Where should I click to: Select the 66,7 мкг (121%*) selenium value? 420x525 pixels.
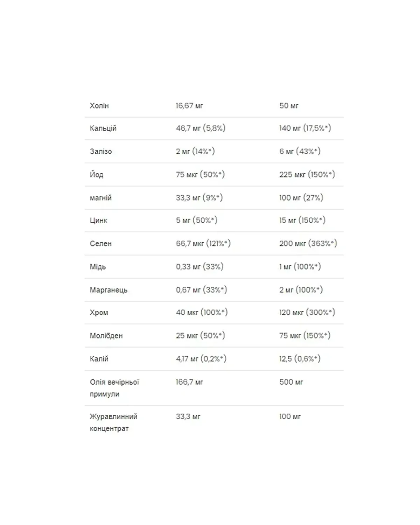click(x=203, y=244)
